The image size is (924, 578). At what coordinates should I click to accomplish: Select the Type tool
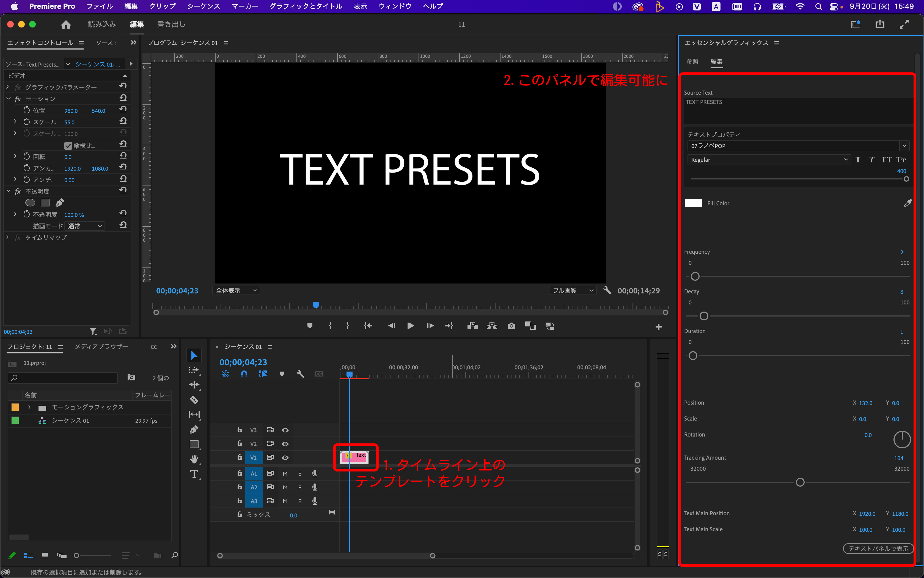pos(194,474)
